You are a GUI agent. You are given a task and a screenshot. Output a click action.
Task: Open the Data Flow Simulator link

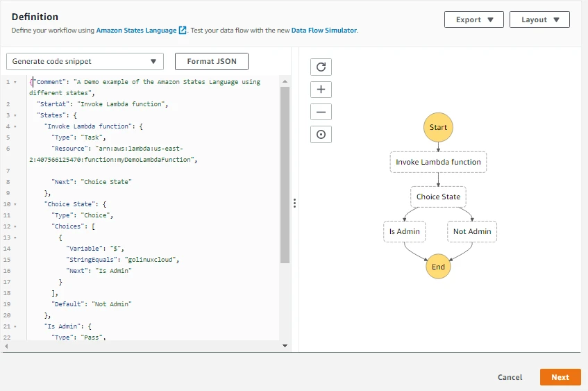[x=324, y=31]
